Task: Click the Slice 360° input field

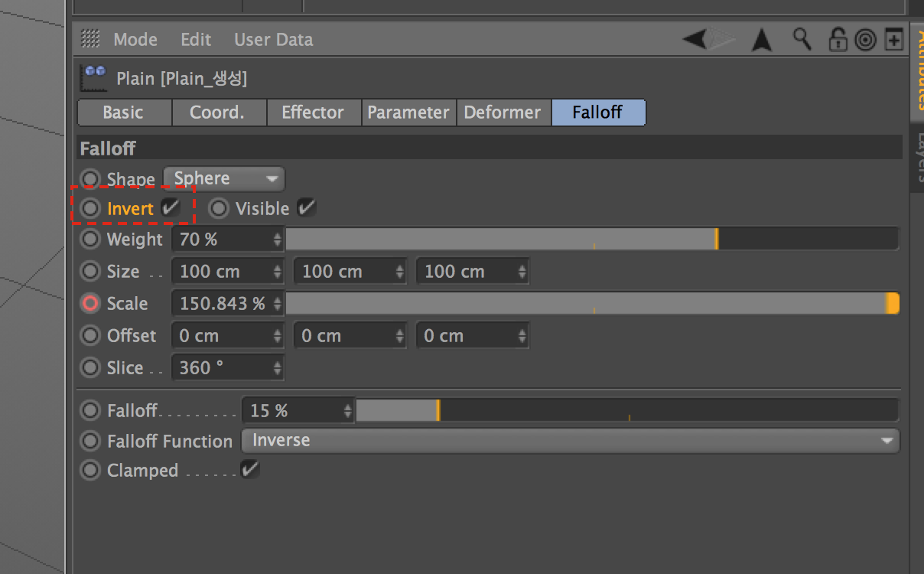Action: point(220,368)
